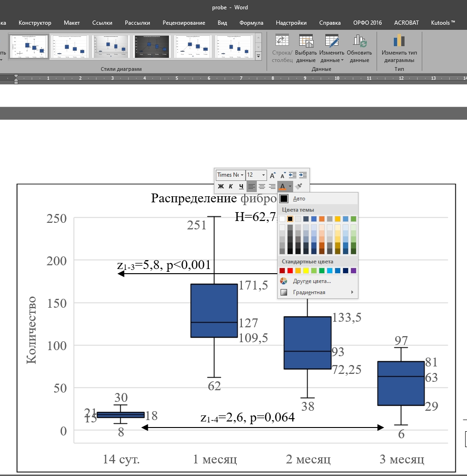Increase font size in mini toolbar

(x=273, y=175)
